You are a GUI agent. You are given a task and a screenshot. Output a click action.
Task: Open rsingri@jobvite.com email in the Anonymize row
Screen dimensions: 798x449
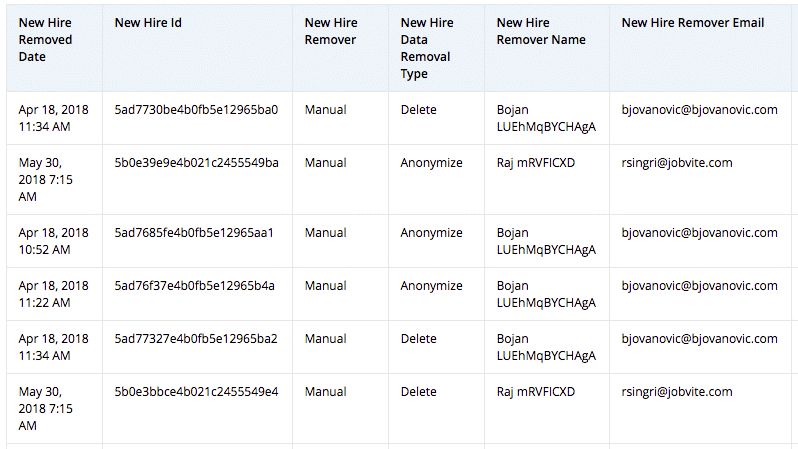point(676,163)
